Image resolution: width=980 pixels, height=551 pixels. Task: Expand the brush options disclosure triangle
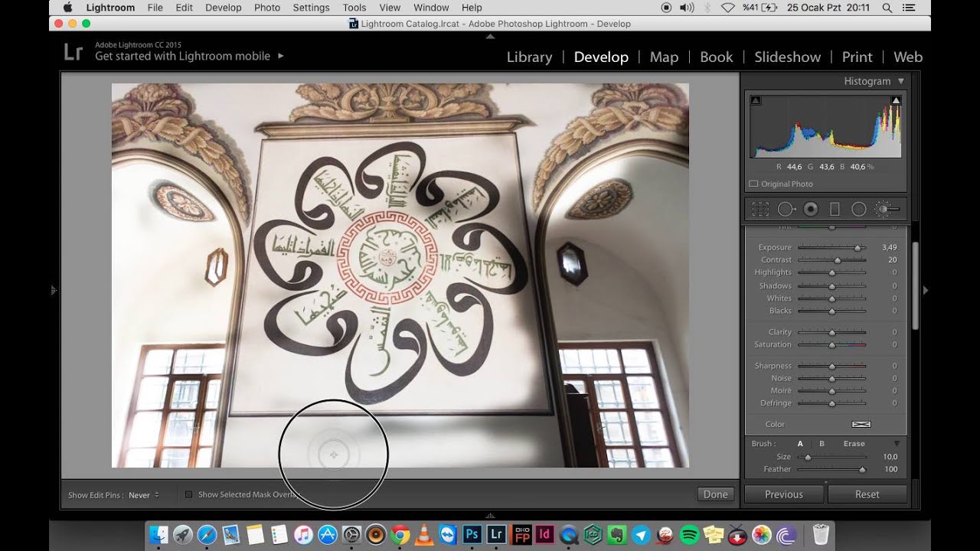897,444
